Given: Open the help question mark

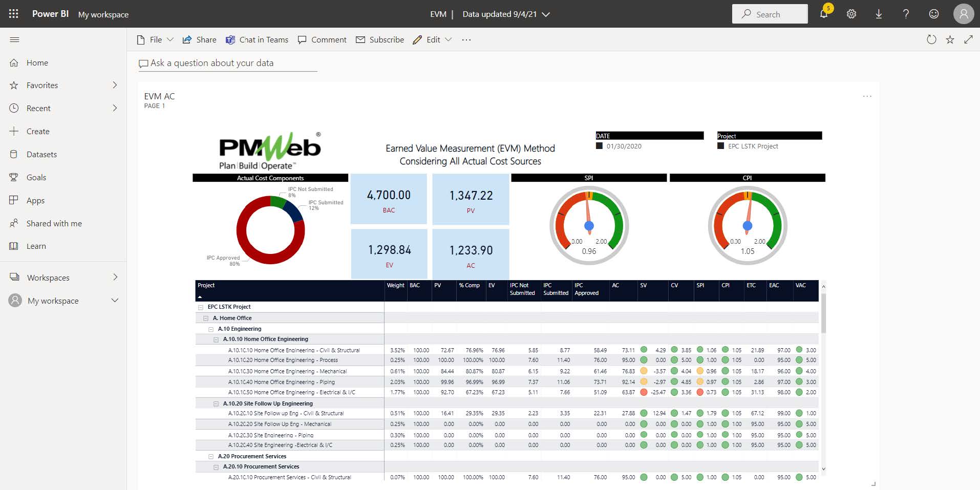Looking at the screenshot, I should 906,14.
